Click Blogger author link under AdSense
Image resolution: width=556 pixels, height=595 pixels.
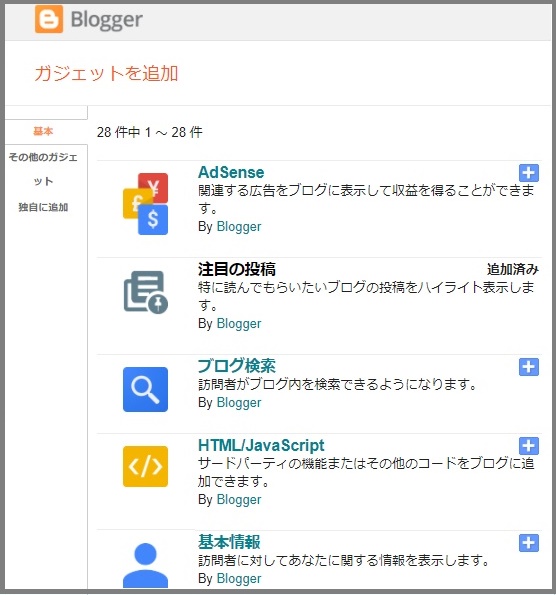[239, 227]
